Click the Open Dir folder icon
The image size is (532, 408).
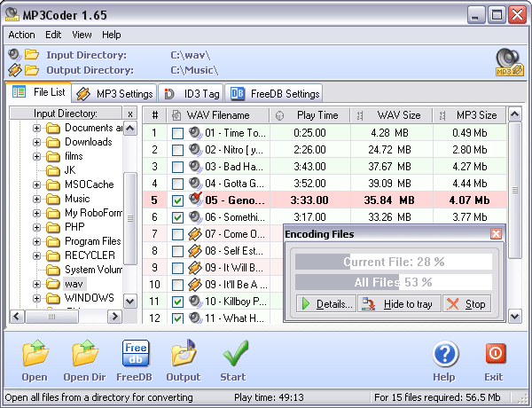click(x=85, y=355)
